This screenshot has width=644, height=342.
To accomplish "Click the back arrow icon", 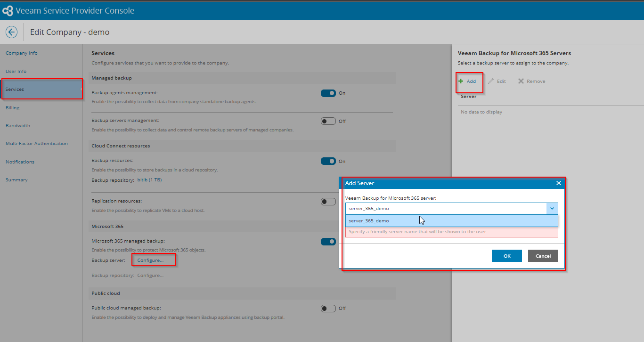I will click(11, 32).
